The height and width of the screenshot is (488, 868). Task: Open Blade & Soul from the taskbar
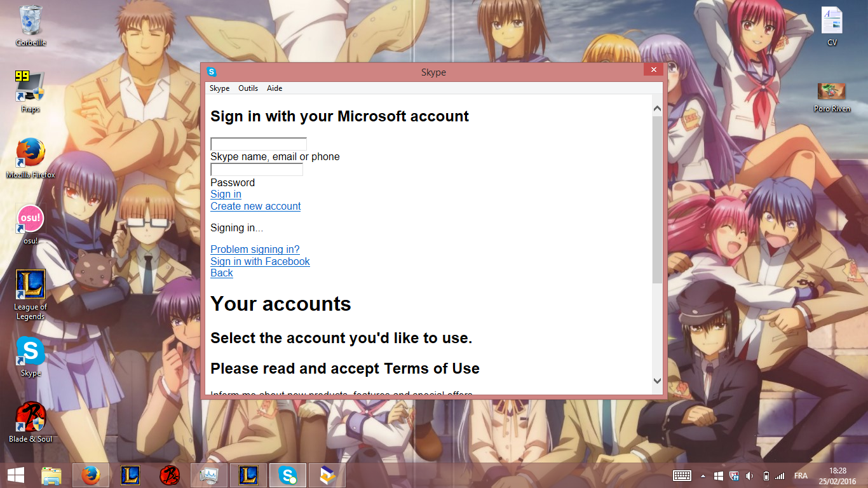click(x=170, y=475)
